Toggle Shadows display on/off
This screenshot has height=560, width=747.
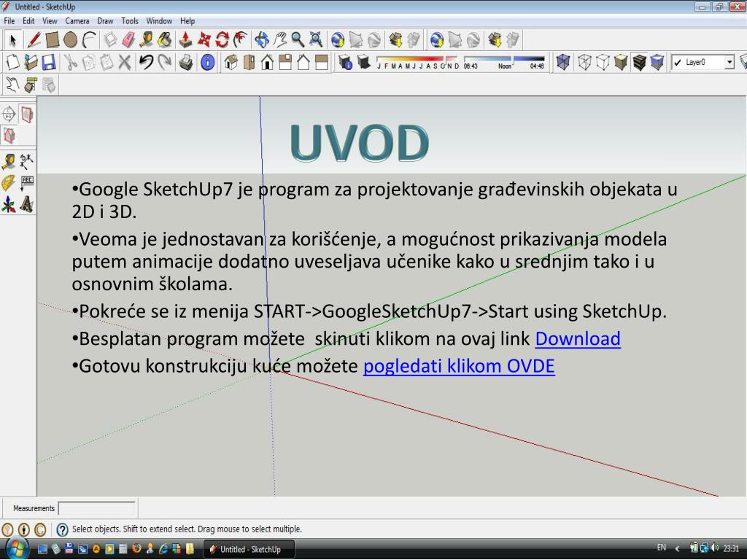(364, 63)
